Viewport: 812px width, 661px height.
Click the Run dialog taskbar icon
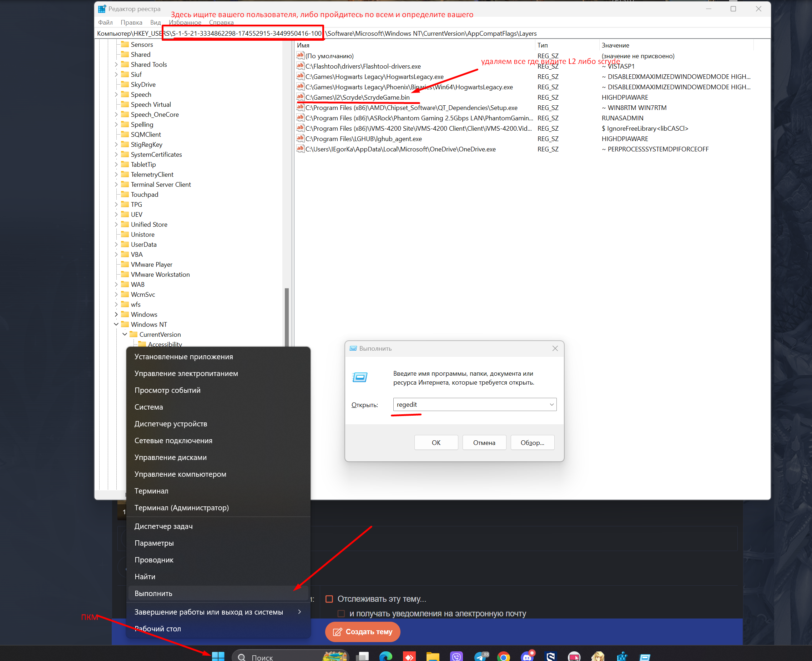tap(645, 656)
